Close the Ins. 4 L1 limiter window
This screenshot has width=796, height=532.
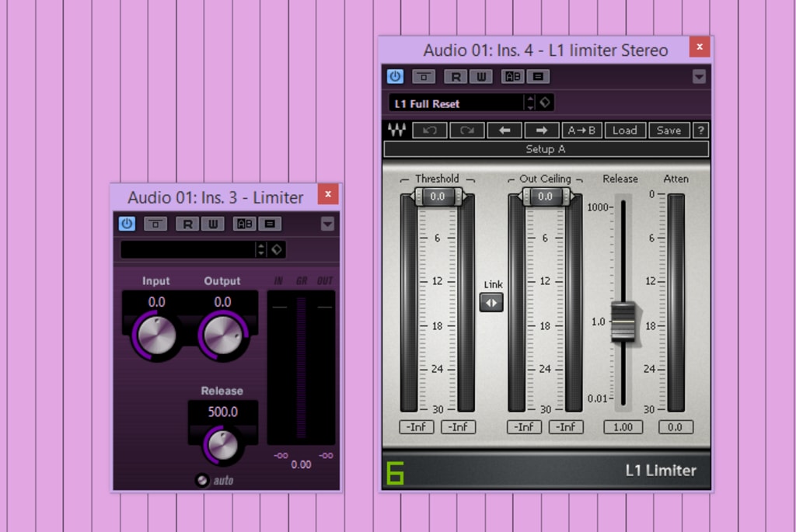[700, 47]
